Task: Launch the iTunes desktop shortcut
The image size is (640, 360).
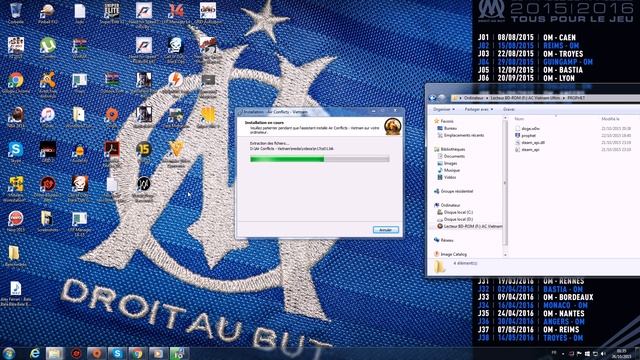Action: (47, 117)
